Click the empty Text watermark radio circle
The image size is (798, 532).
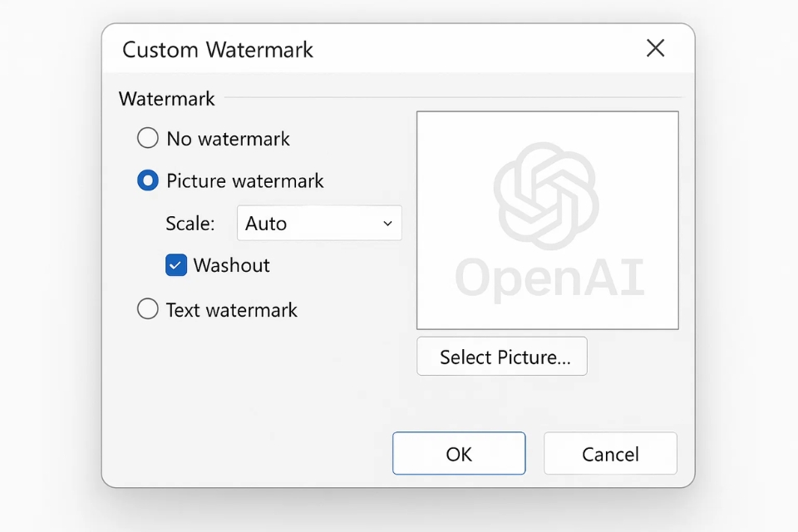(x=147, y=308)
